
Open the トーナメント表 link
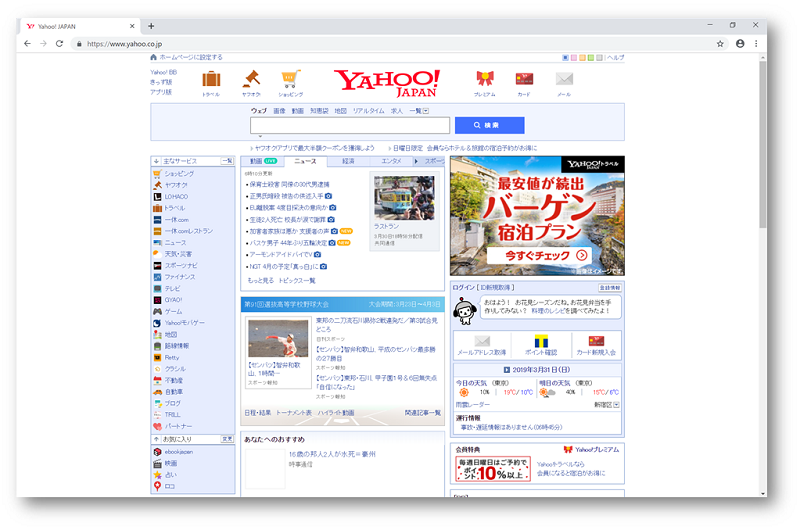coord(294,413)
